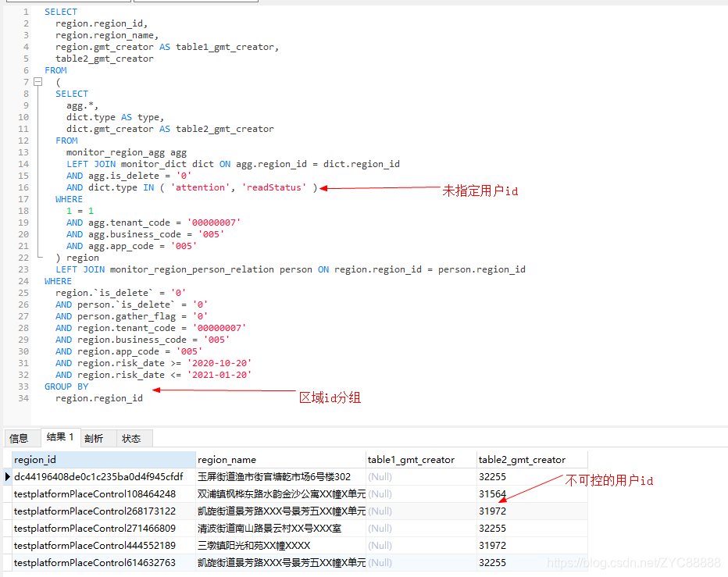
Task: Select cell testplatformPlaceControl271466809
Action: [104, 529]
